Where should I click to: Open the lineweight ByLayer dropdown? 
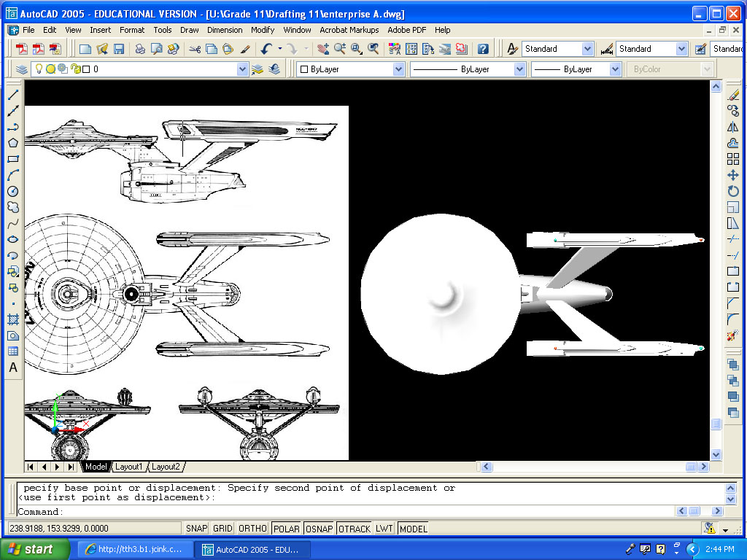click(x=615, y=69)
